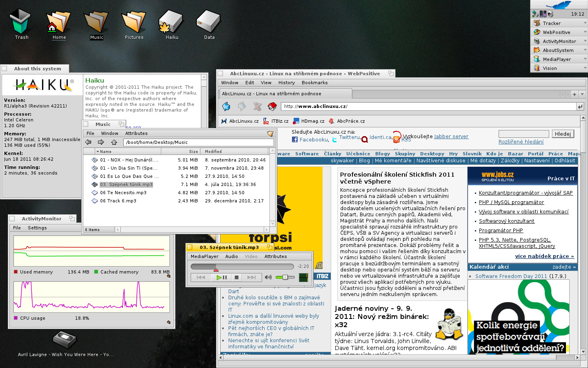
Task: Click the network status tray icon
Action: [535, 14]
